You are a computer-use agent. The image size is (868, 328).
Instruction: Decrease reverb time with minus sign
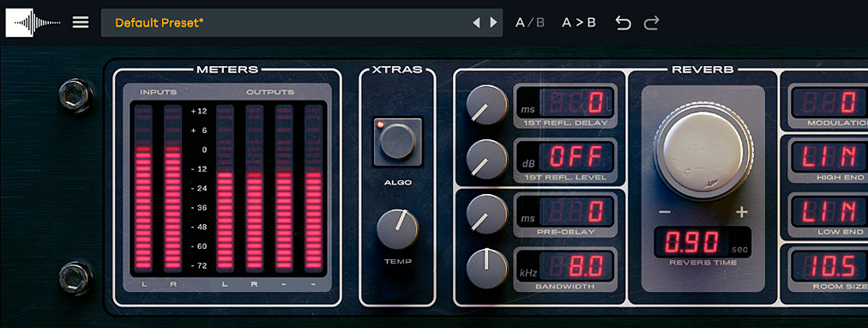pyautogui.click(x=665, y=212)
